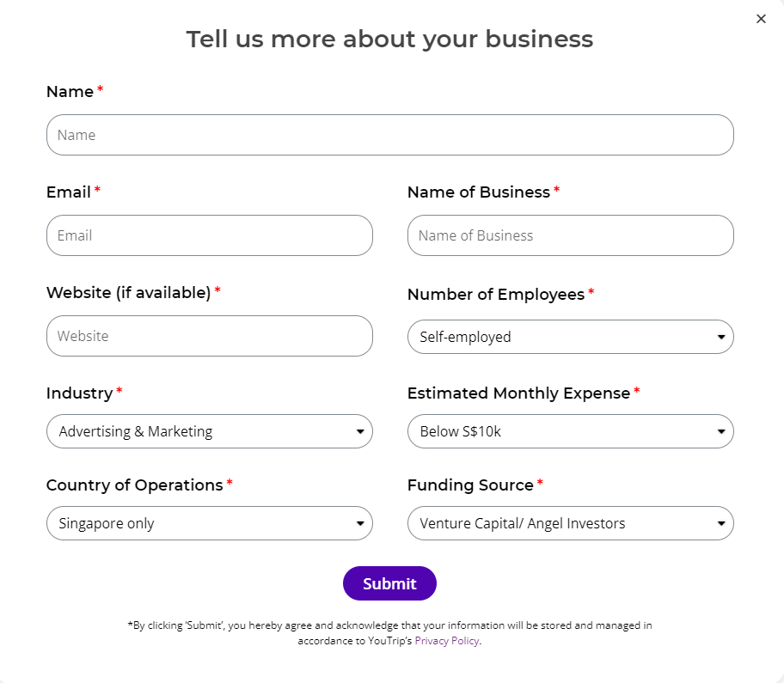Click the "Name of Business" label text
Image resolution: width=784 pixels, height=683 pixels.
(479, 192)
